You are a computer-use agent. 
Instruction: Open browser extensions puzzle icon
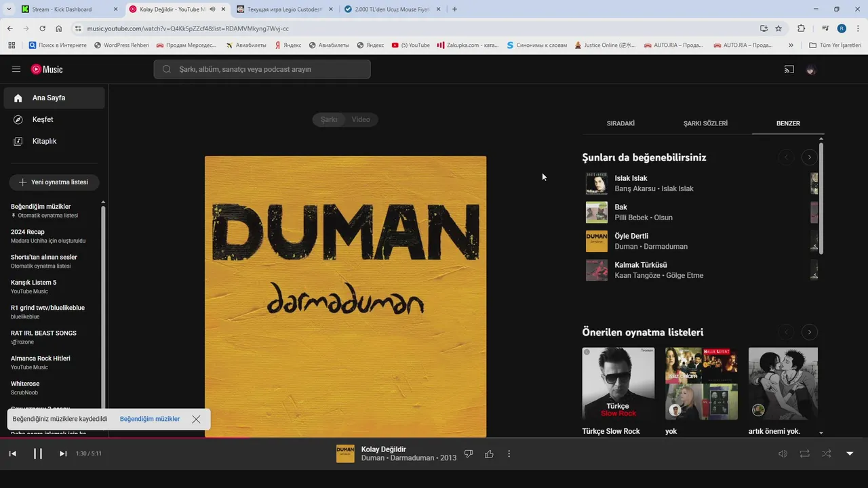click(x=801, y=28)
